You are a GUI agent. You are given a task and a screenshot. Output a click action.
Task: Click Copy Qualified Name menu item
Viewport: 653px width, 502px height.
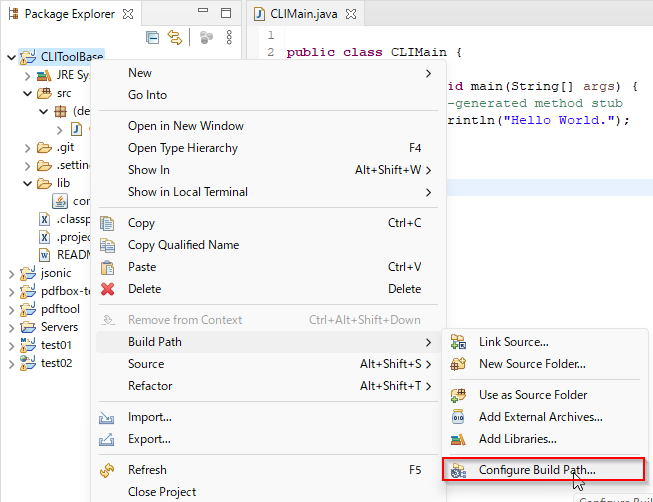269,245
